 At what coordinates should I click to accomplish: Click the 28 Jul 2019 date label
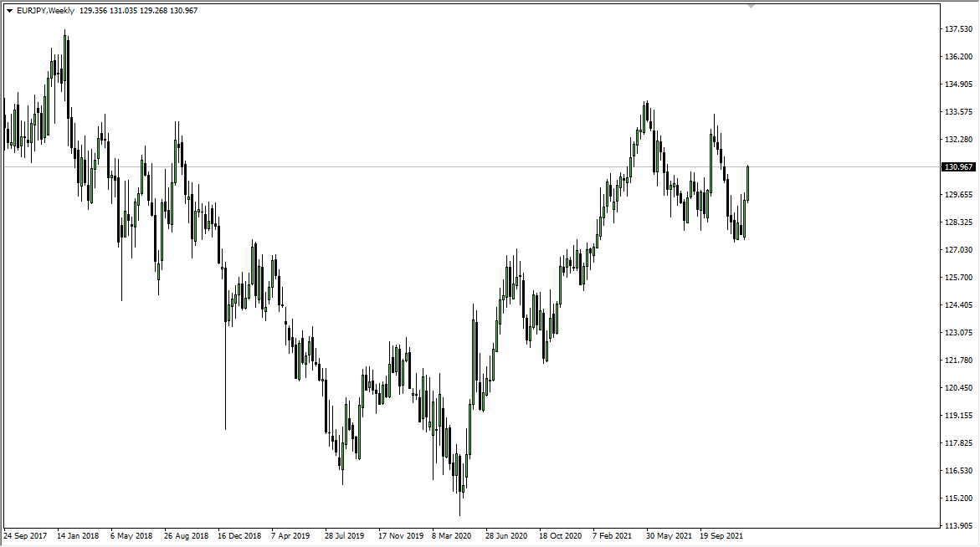click(346, 535)
